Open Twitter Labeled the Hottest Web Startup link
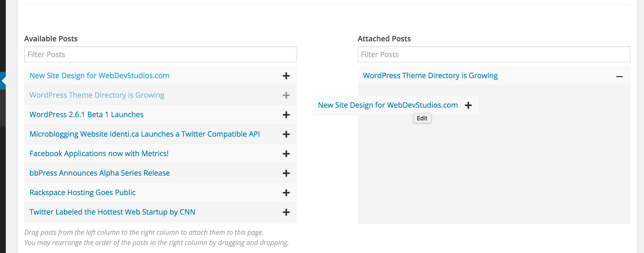The width and height of the screenshot is (644, 253). click(x=112, y=212)
